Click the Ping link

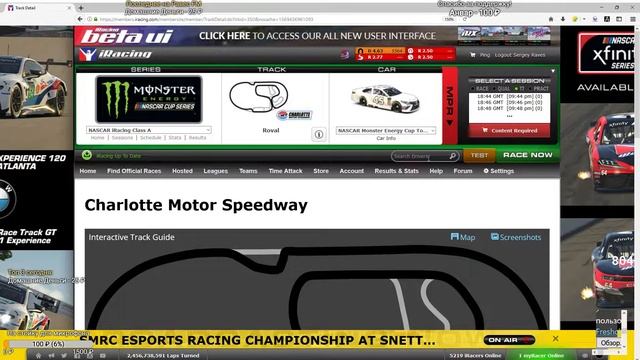click(x=485, y=55)
